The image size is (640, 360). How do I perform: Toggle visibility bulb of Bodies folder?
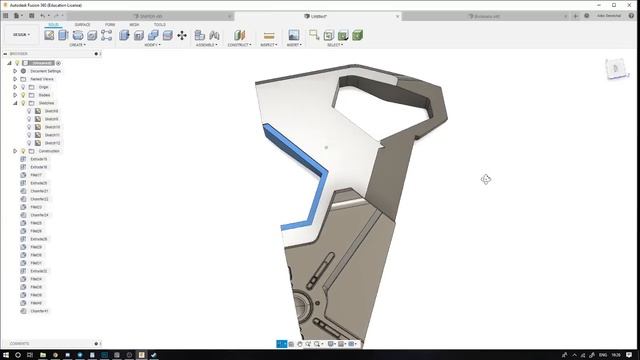(23, 95)
